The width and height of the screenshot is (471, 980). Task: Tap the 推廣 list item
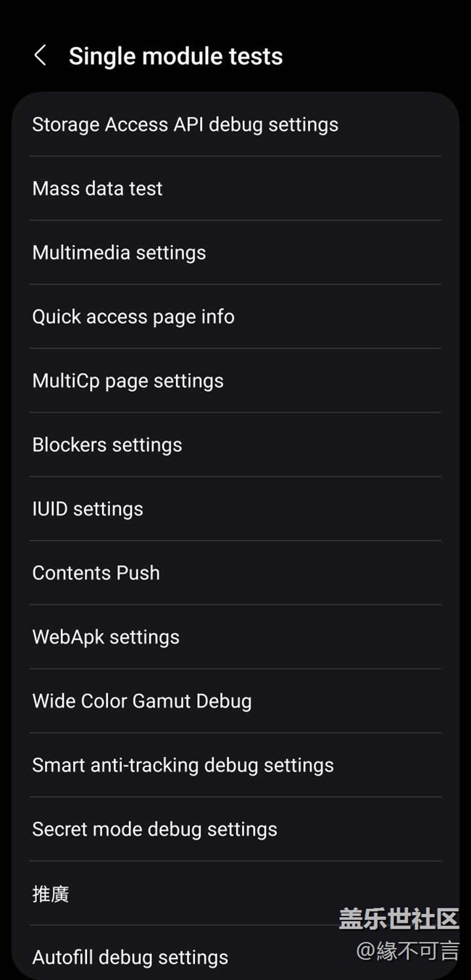point(51,894)
